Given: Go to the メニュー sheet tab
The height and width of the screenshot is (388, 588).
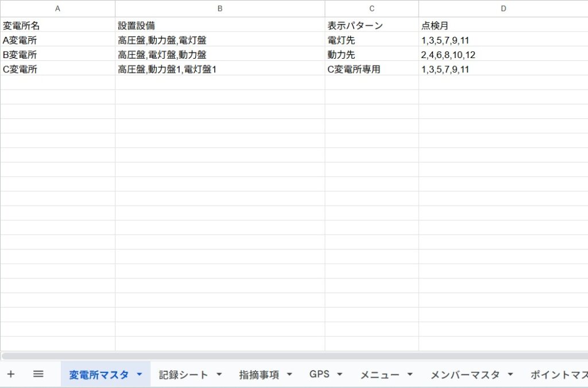Looking at the screenshot, I should click(380, 375).
